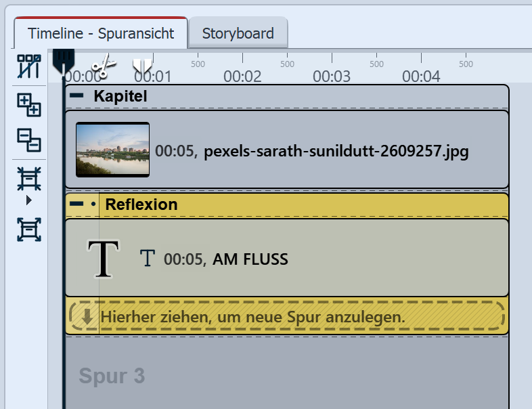Click the white marker on the ruler
Screen dimensions: 532x409
142,66
